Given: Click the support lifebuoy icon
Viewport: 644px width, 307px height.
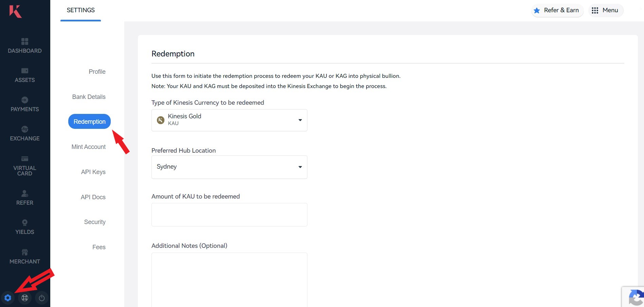Looking at the screenshot, I should click(25, 298).
